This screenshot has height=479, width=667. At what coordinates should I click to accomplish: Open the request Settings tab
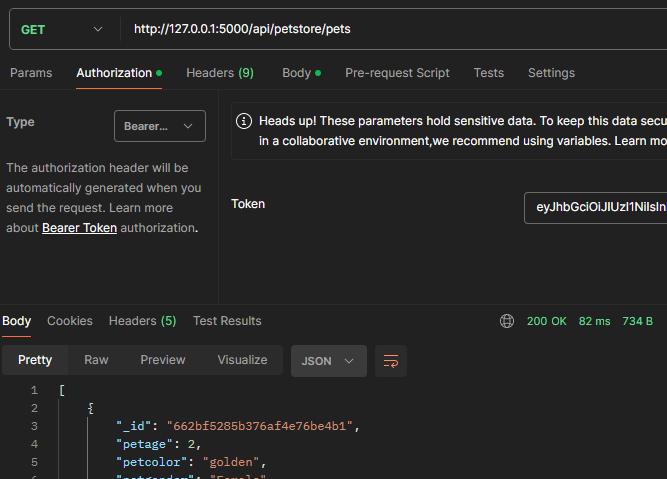pos(551,73)
